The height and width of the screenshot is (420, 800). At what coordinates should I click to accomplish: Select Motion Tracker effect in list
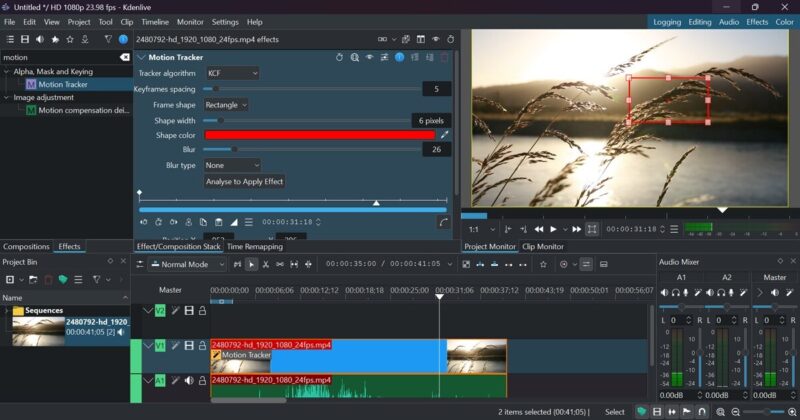click(63, 84)
